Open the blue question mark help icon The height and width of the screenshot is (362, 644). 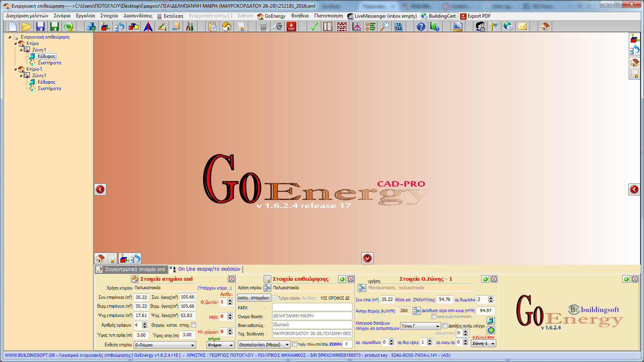(x=421, y=27)
